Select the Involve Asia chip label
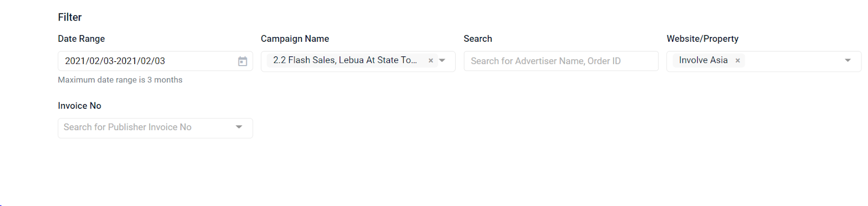 point(703,60)
